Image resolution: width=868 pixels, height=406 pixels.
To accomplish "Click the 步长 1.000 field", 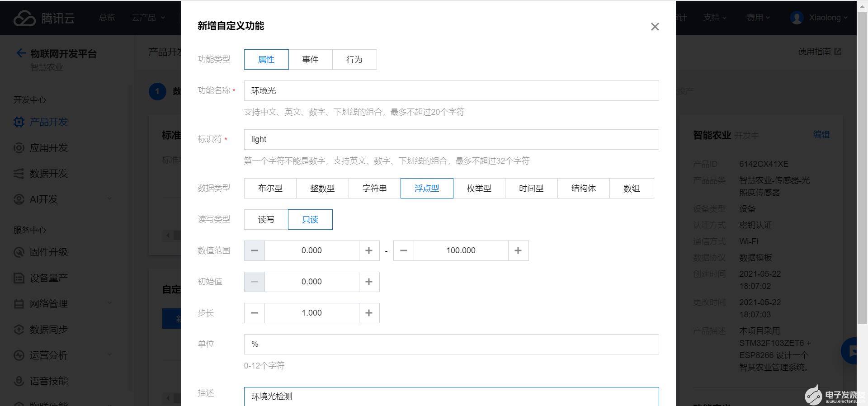I will (x=312, y=313).
